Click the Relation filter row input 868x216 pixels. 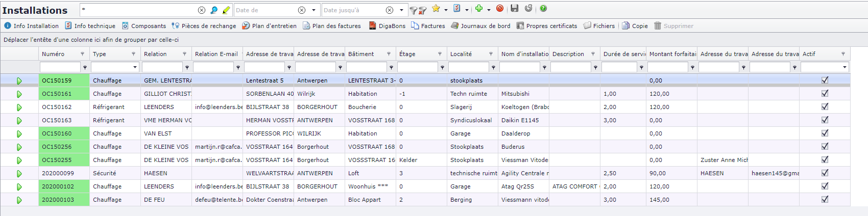point(162,67)
